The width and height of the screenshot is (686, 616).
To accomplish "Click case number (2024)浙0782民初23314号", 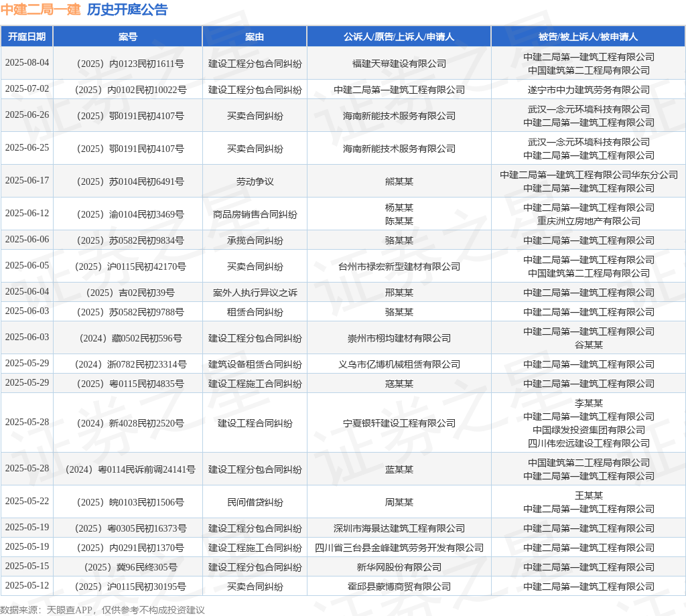I will point(131,365).
